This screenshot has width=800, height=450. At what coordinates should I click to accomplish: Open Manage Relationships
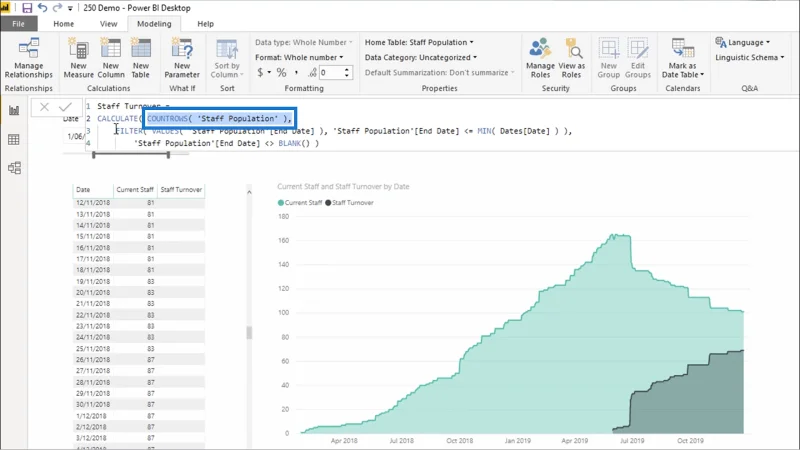pos(29,58)
